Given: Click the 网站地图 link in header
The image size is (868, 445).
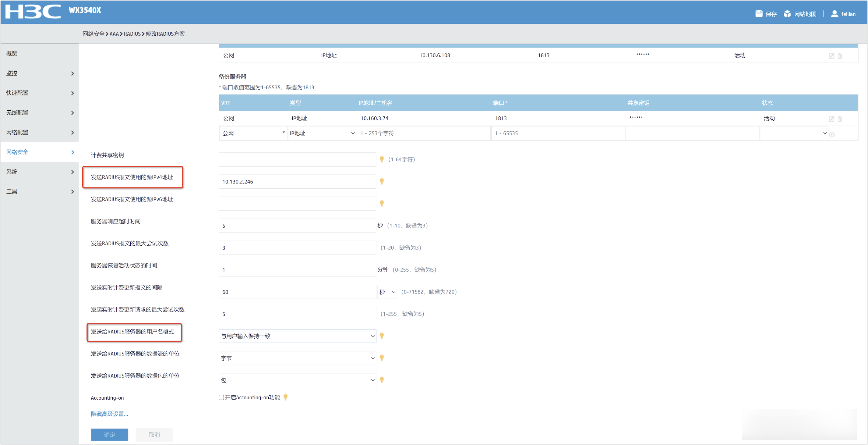Looking at the screenshot, I should pyautogui.click(x=805, y=14).
